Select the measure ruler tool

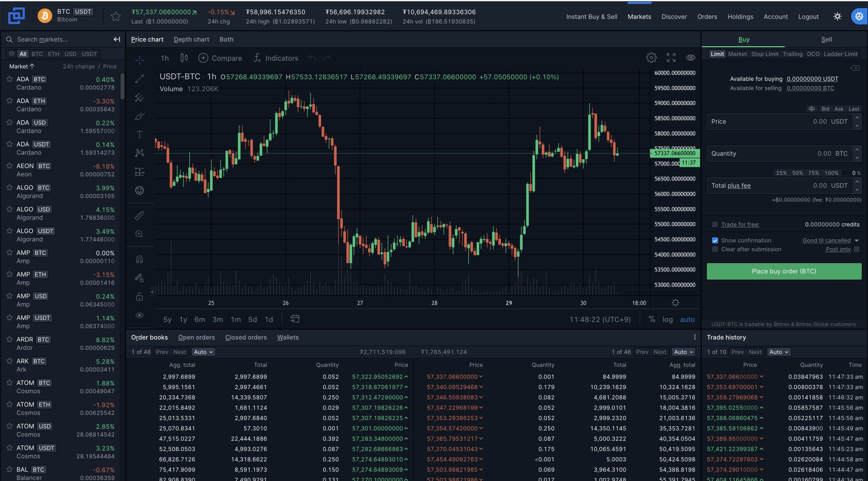pyautogui.click(x=139, y=215)
